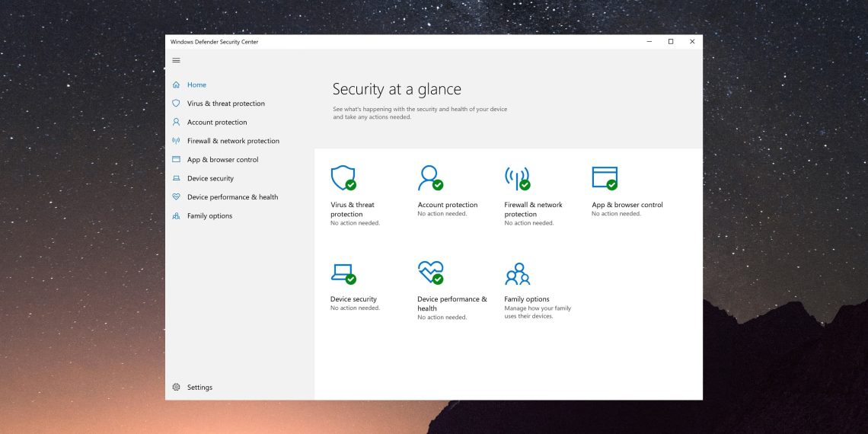This screenshot has width=868, height=434.
Task: Click the Family options tile title text
Action: point(526,299)
